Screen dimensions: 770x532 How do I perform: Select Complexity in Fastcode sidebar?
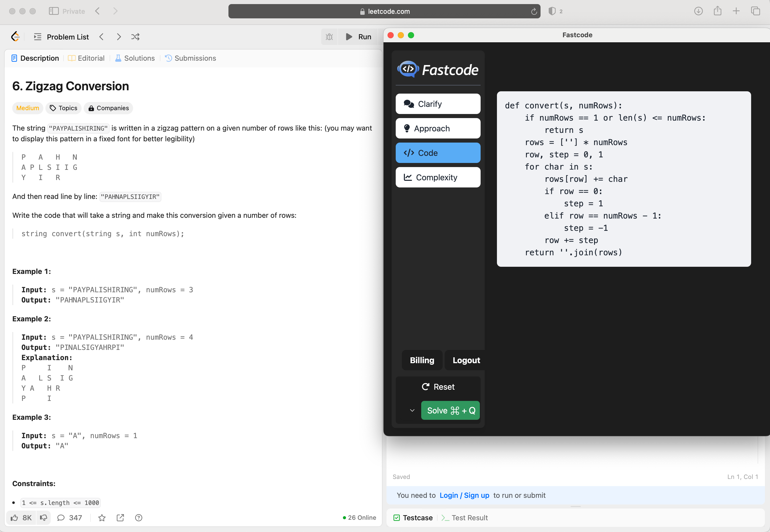tap(438, 177)
